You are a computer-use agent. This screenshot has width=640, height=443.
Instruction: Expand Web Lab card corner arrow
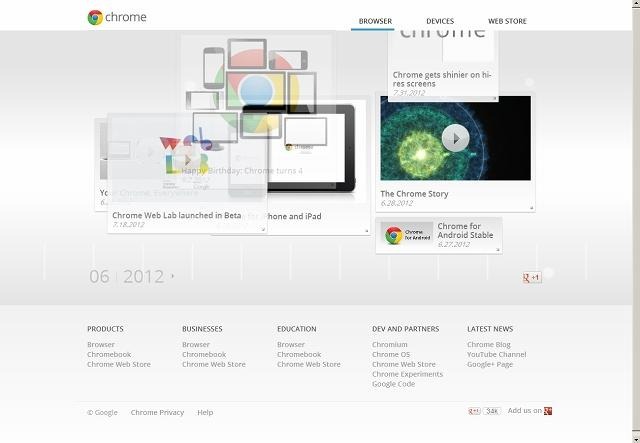pos(263,229)
